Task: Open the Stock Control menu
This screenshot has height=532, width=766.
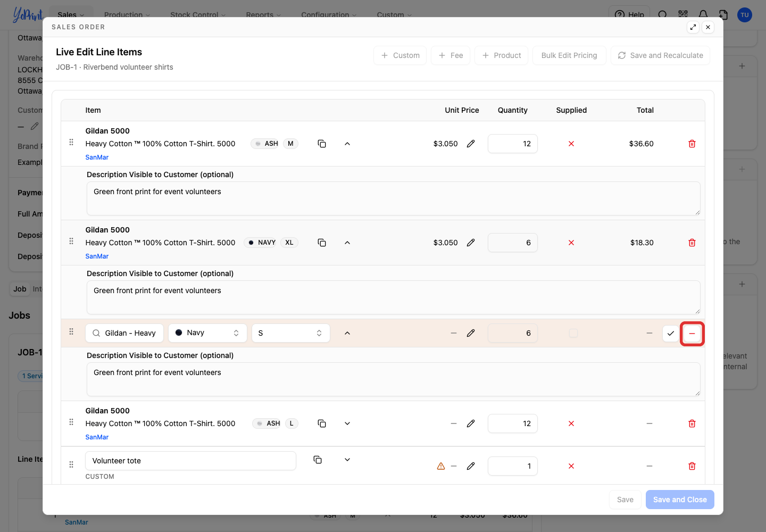Action: click(198, 14)
